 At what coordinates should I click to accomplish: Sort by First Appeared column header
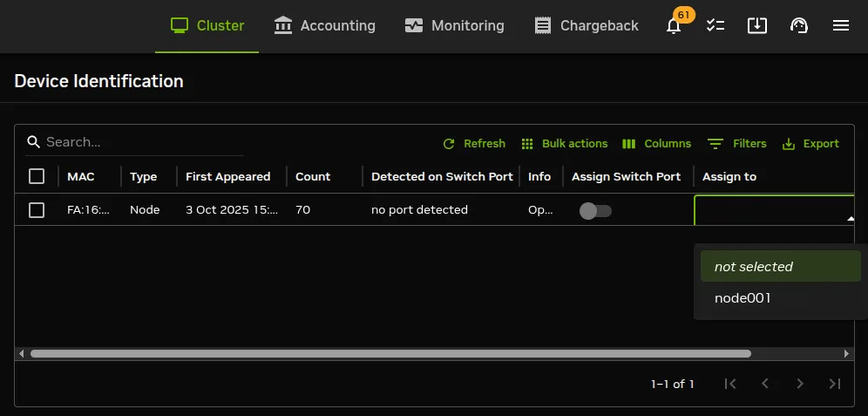pos(227,177)
